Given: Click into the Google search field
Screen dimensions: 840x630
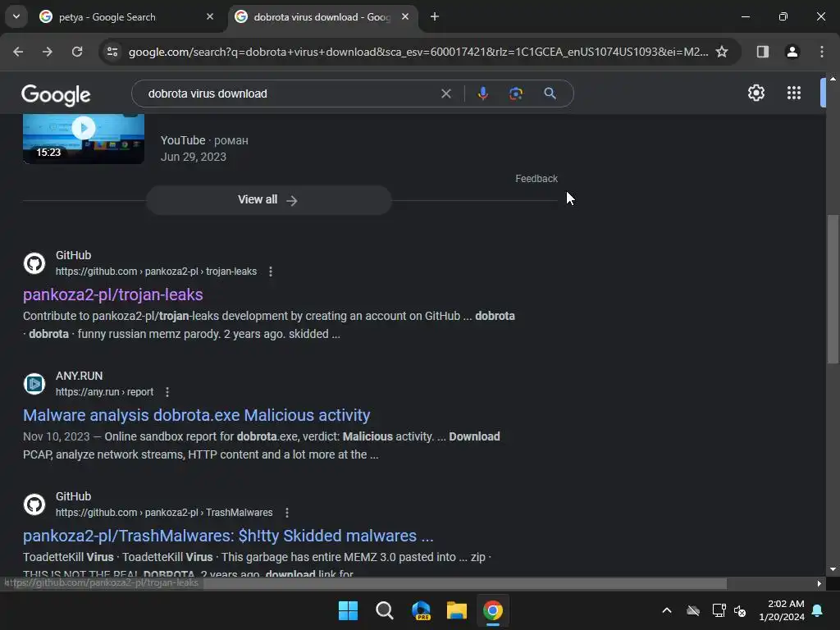Looking at the screenshot, I should click(290, 94).
